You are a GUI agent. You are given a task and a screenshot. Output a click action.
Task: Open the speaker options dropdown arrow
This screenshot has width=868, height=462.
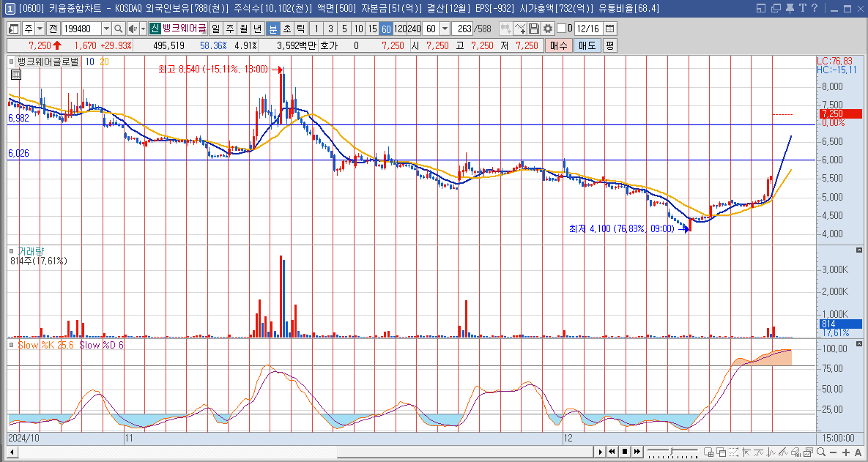[x=144, y=29]
